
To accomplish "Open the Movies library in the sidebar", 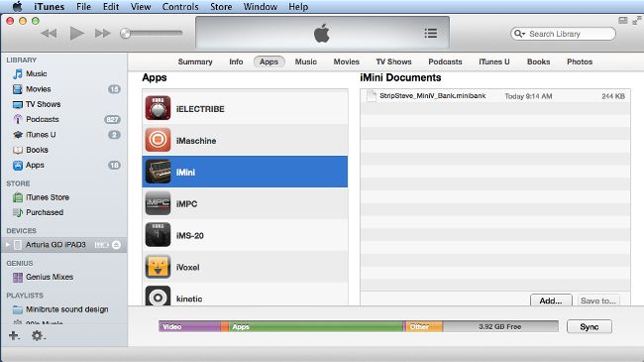I will (x=39, y=89).
